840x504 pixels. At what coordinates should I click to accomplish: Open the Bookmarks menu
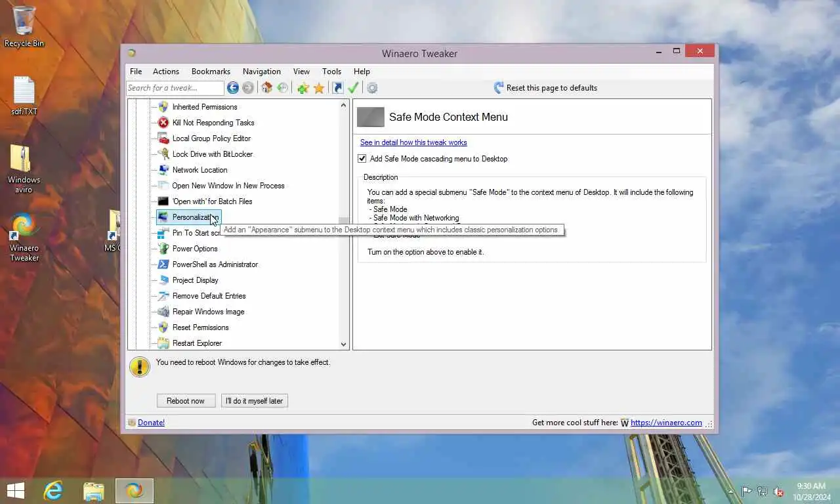[x=211, y=72]
